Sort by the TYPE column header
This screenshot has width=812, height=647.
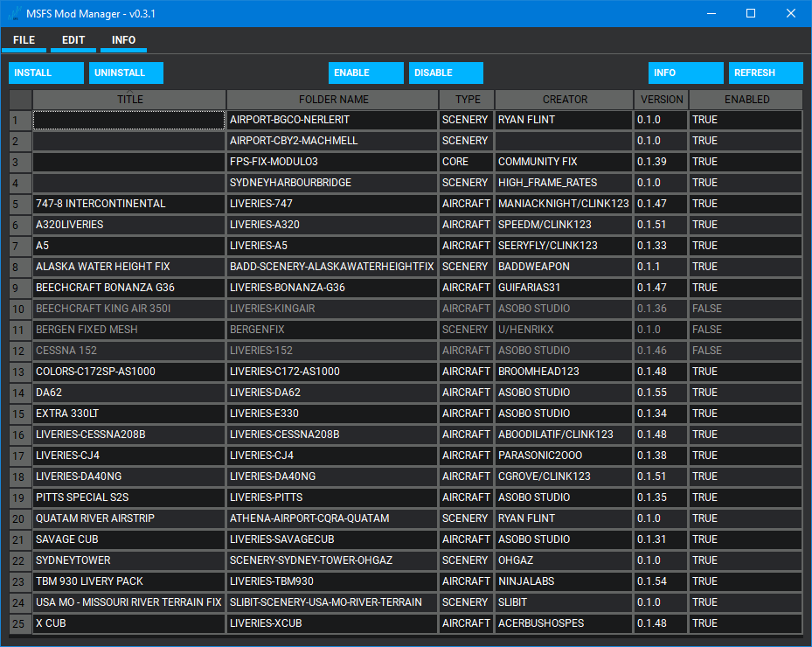coord(467,100)
